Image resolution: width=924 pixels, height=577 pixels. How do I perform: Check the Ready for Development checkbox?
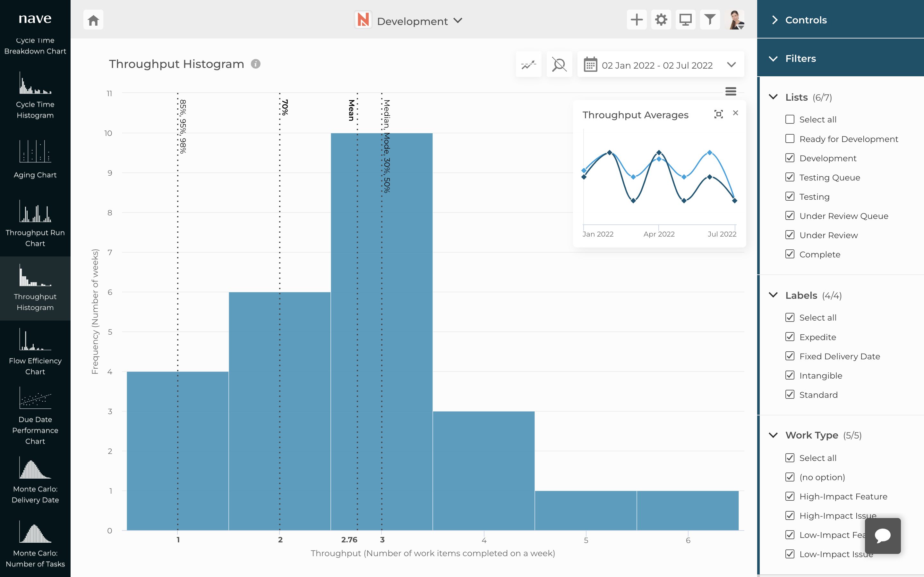tap(790, 139)
